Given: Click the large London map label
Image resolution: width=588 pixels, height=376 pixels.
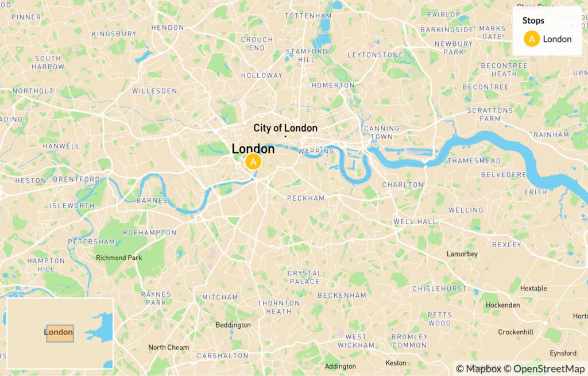Looking at the screenshot, I should coord(253,149).
